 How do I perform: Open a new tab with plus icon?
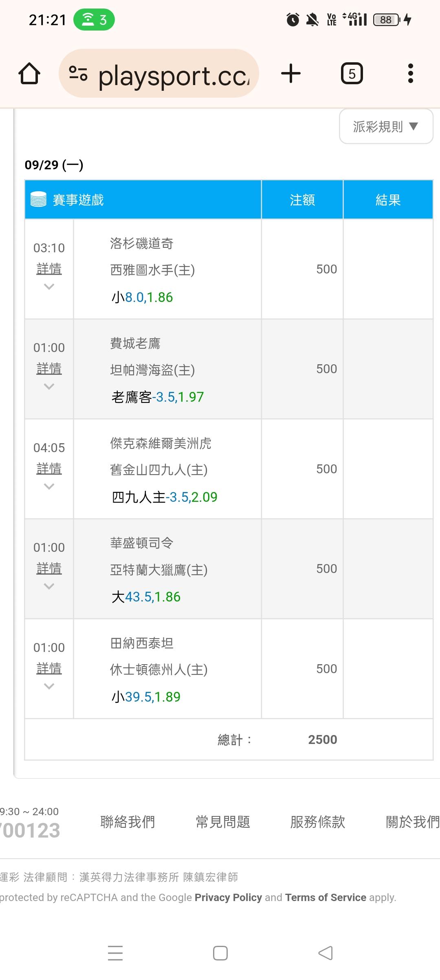pos(291,74)
